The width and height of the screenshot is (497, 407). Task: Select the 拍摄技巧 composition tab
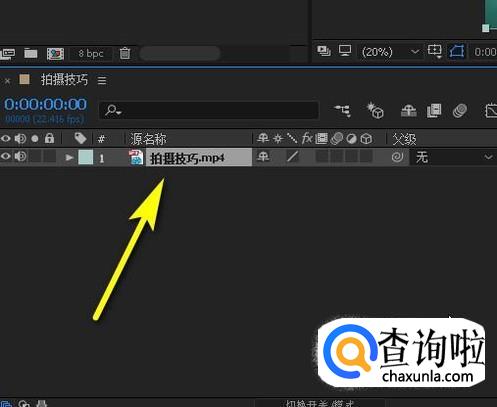[x=64, y=80]
